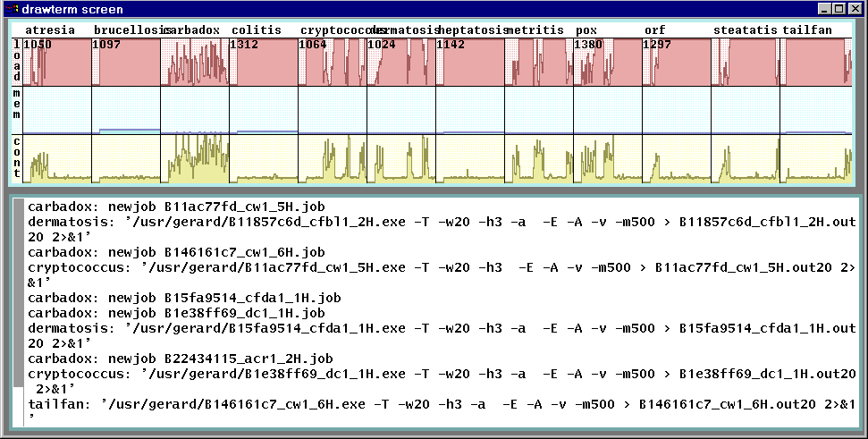868x439 pixels.
Task: Click the brucellosis mem graph
Action: tap(126, 110)
